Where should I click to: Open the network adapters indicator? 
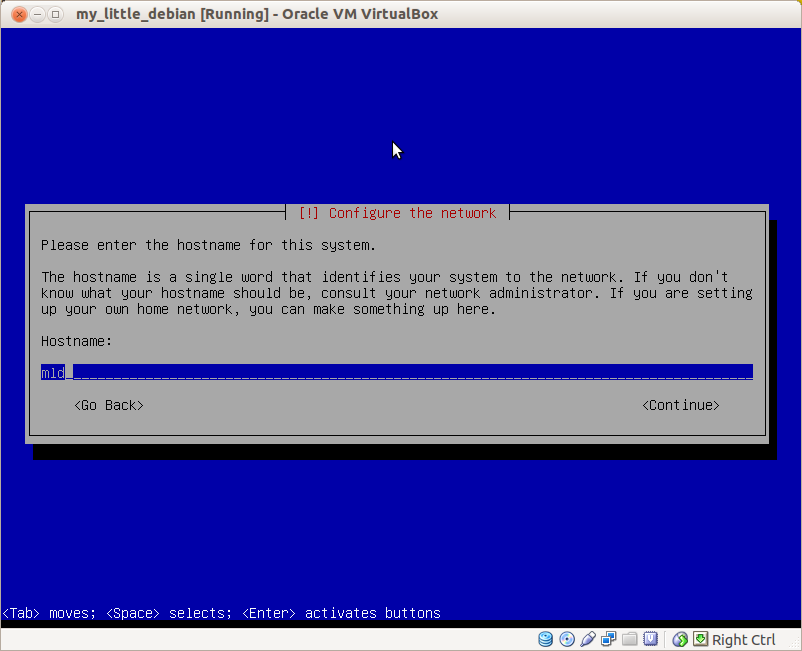(609, 639)
